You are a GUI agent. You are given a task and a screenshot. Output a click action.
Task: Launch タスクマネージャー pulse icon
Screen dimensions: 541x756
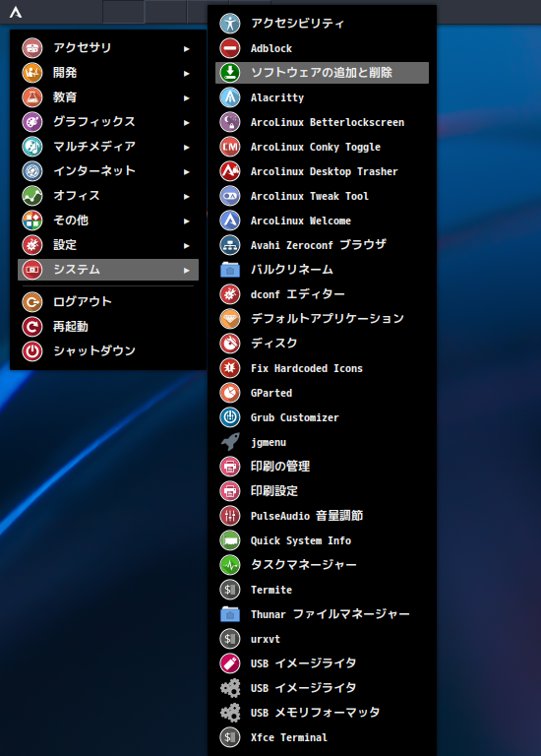pos(230,565)
